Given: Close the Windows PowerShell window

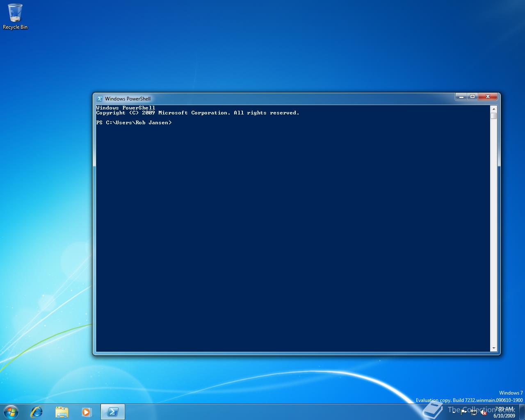Looking at the screenshot, I should [488, 97].
